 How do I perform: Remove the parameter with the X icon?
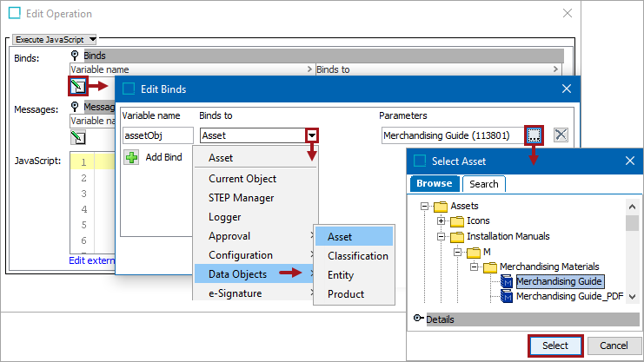pos(561,135)
